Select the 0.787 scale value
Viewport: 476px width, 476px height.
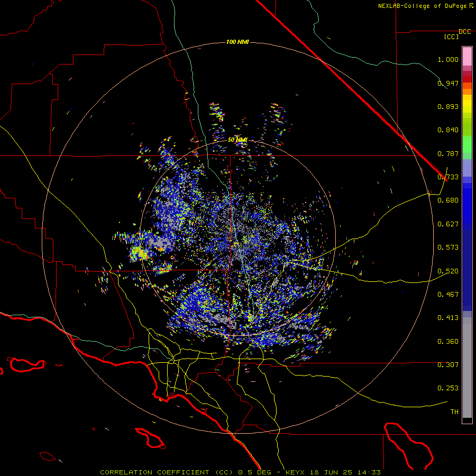tap(448, 153)
